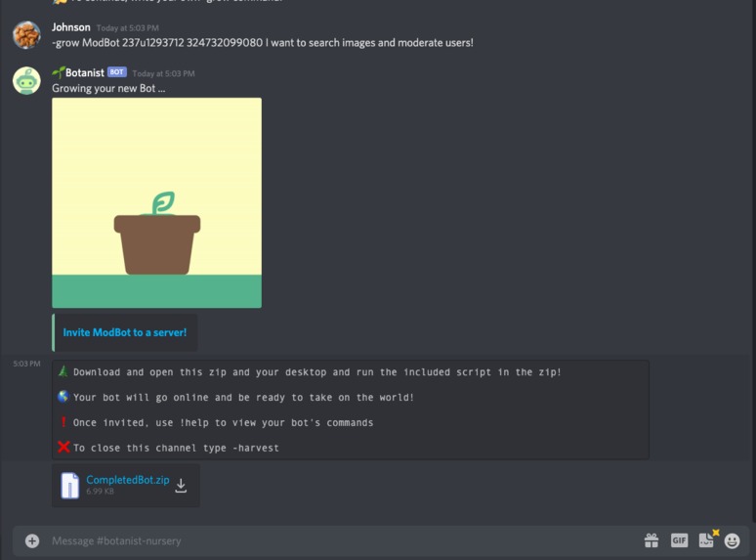Open the Invite ModBot to a server link
The height and width of the screenshot is (560, 756).
pyautogui.click(x=124, y=332)
